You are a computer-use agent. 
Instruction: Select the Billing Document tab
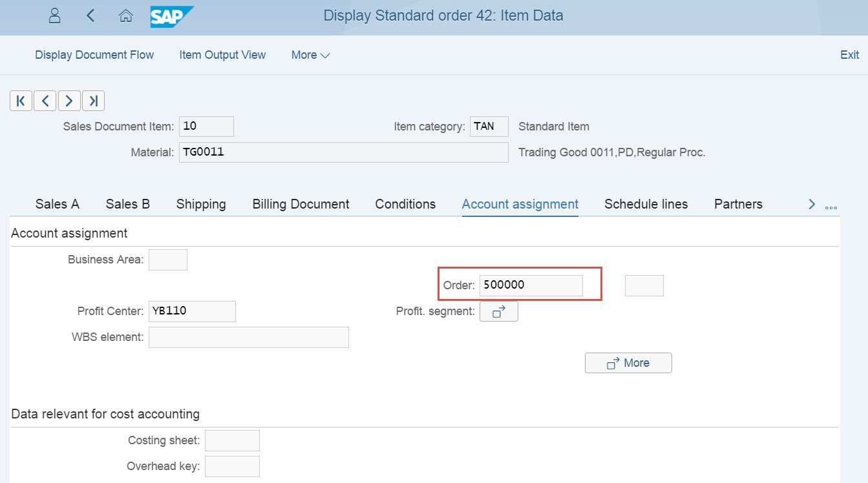tap(301, 204)
